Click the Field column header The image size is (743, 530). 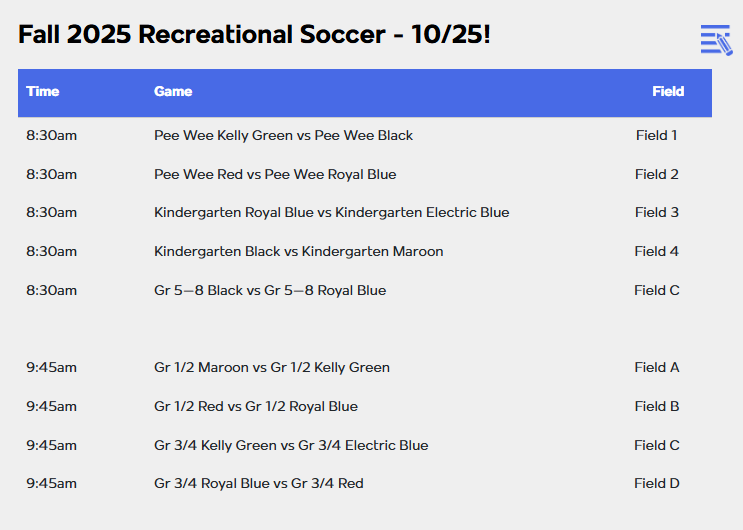(668, 92)
